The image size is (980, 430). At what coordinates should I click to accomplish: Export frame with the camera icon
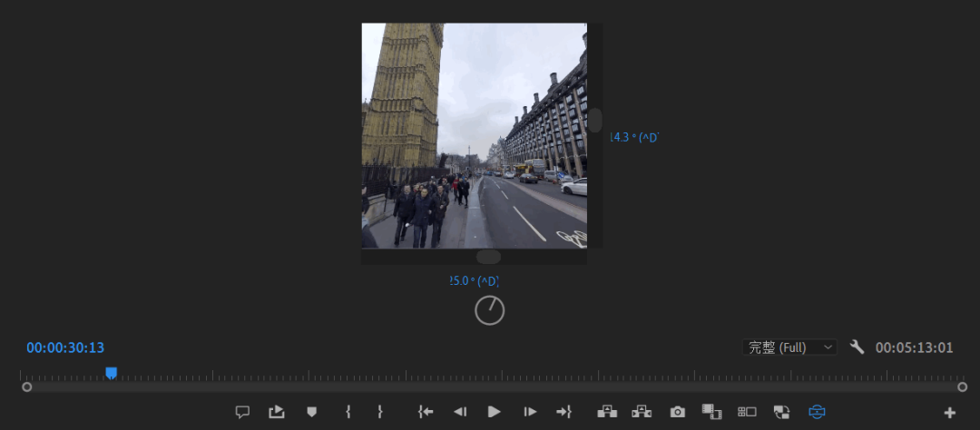tap(678, 412)
